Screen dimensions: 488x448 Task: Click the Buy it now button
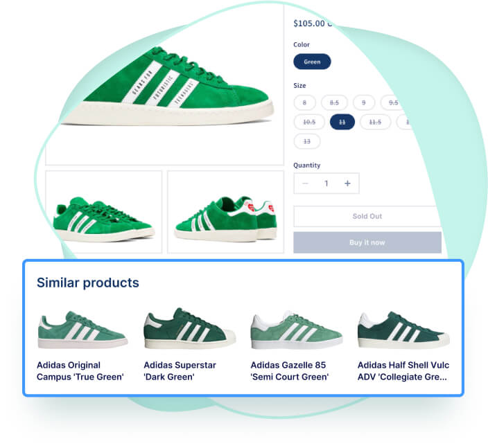[367, 242]
